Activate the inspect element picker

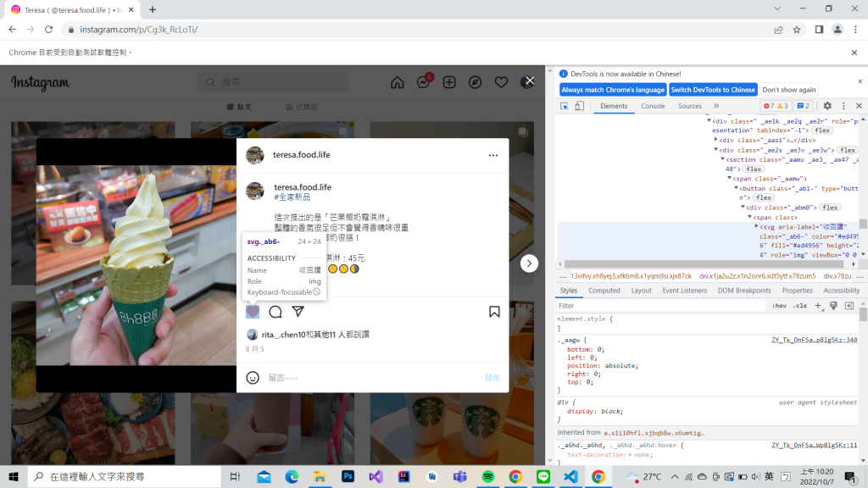564,106
